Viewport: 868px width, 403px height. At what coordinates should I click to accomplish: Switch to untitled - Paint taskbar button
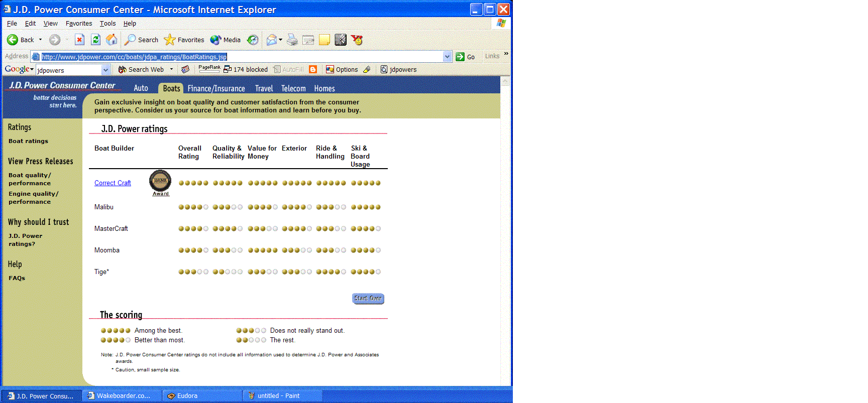click(x=282, y=395)
